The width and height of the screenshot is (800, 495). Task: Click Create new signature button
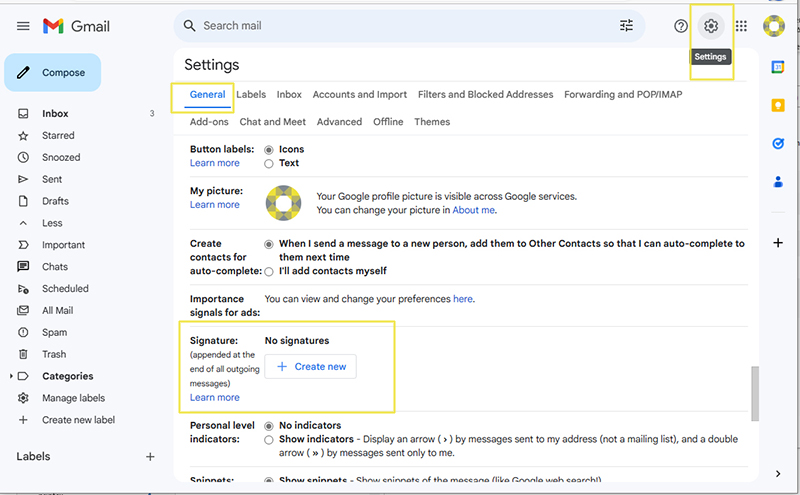(310, 367)
